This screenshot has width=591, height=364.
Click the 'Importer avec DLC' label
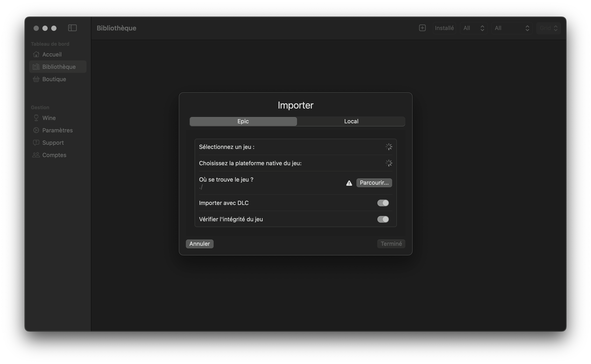pos(224,203)
